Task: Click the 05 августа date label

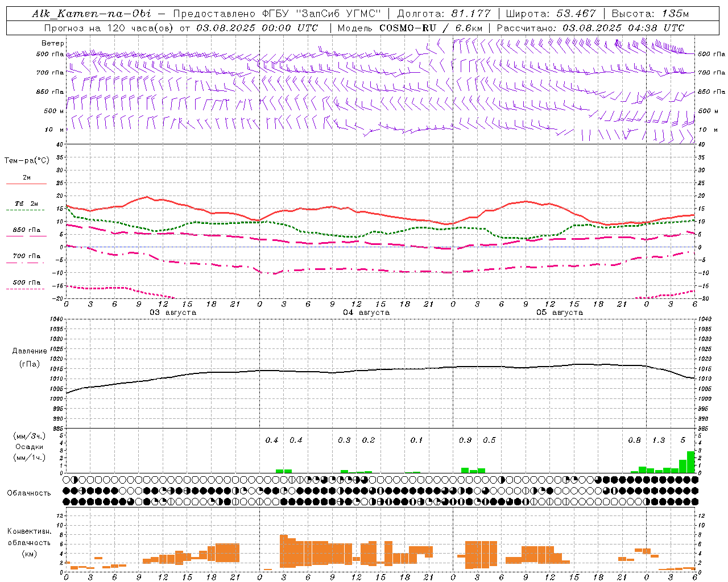Action: [x=560, y=313]
